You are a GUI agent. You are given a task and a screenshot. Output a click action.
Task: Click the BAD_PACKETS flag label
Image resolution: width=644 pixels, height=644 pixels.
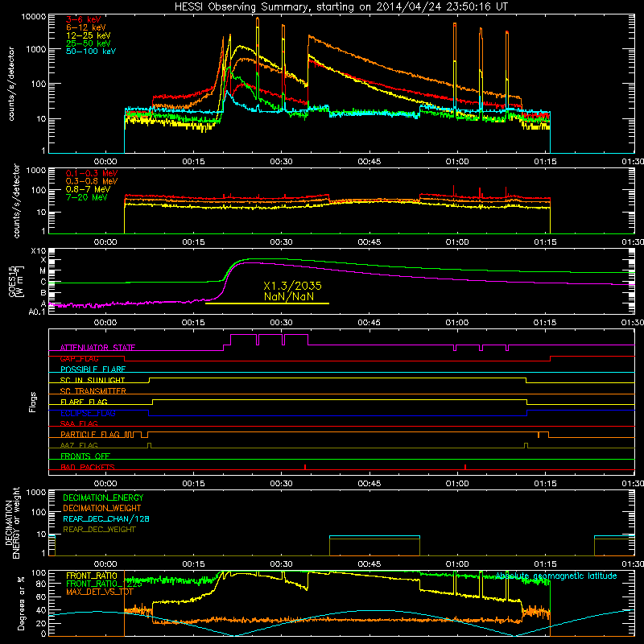click(88, 467)
